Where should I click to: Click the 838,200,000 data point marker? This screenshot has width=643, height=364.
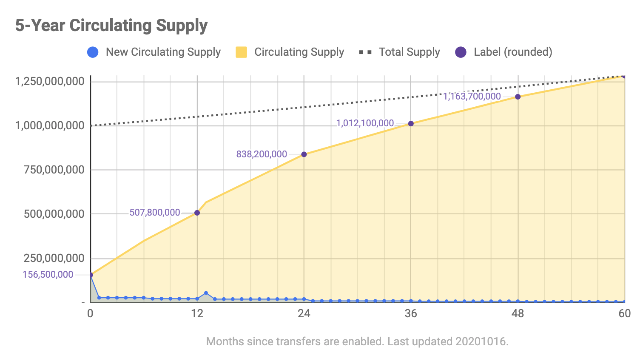click(304, 154)
